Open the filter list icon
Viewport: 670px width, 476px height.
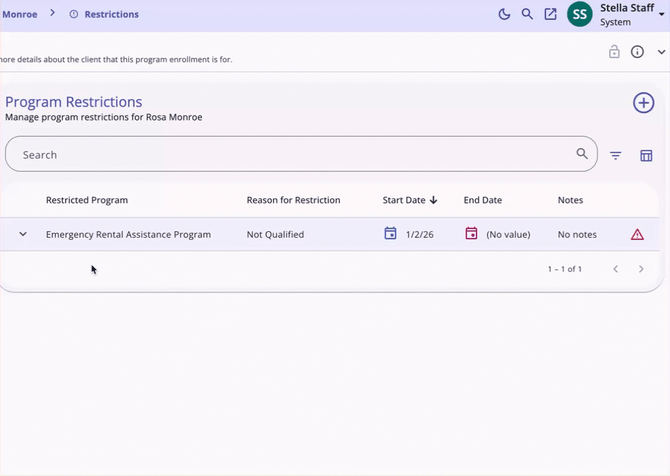tap(616, 155)
